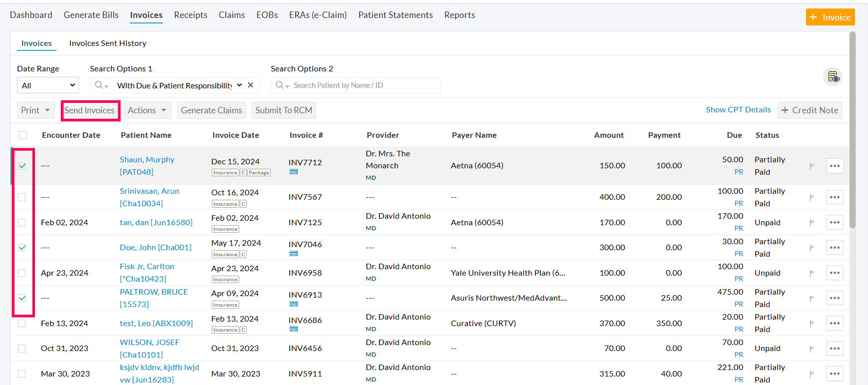Open the more options for INV6456
This screenshot has height=385, width=868.
tap(835, 349)
